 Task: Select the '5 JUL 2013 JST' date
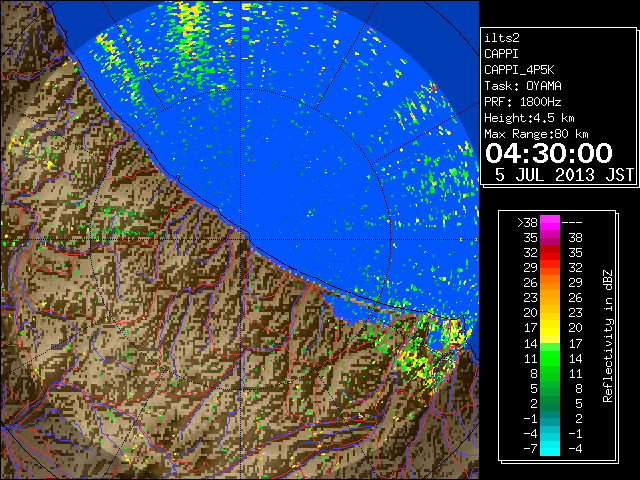click(x=564, y=175)
